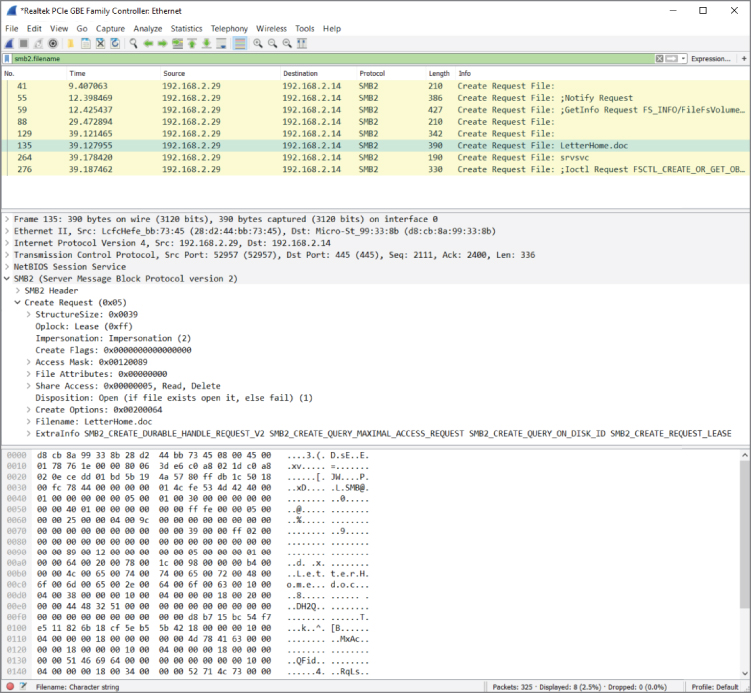Expand Transmission Control Protocol node
This screenshot has width=751, height=693.
(7, 255)
